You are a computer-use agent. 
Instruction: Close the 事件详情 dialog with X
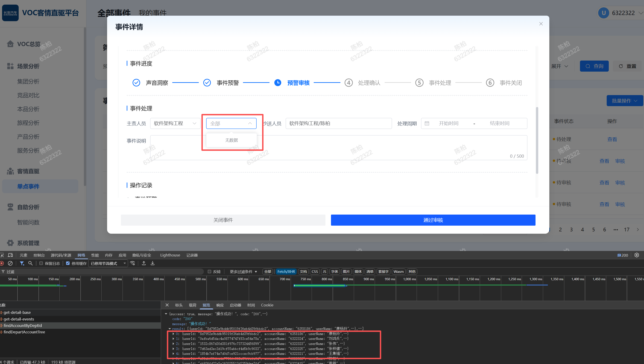pyautogui.click(x=541, y=24)
